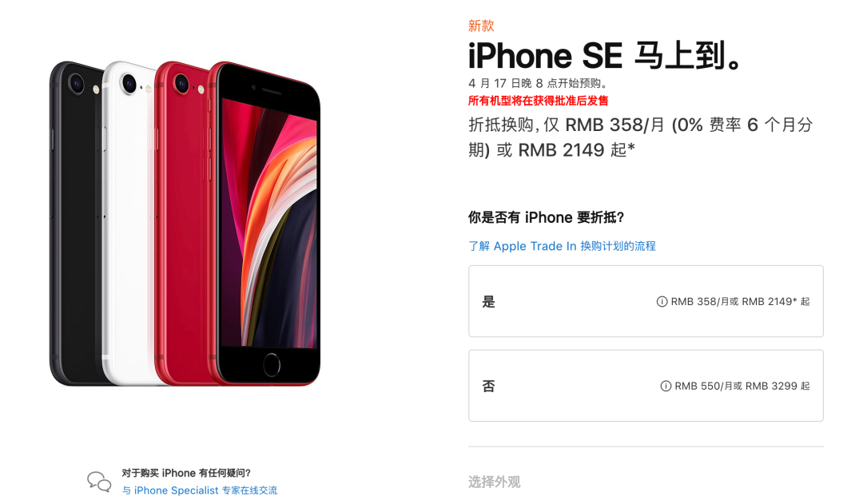Click the 你是否有 iPhone 要折抵 heading

tap(546, 217)
